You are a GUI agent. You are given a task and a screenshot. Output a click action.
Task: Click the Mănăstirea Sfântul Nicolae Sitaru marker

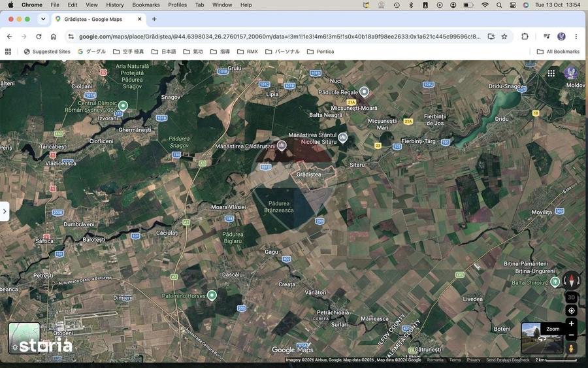342,138
